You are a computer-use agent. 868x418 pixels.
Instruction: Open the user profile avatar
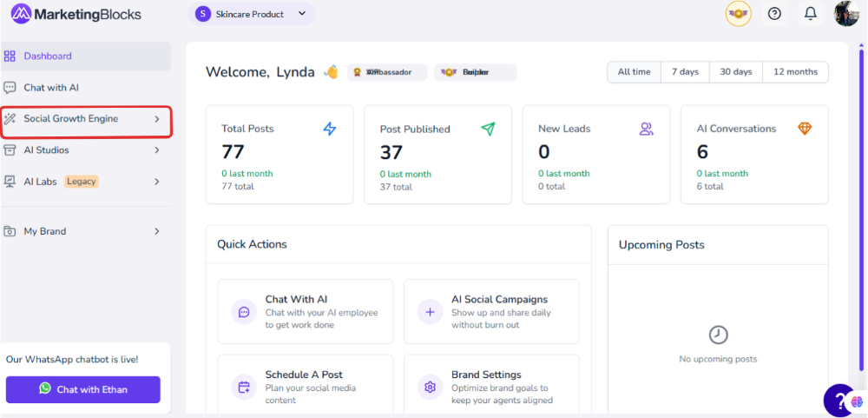pos(846,14)
